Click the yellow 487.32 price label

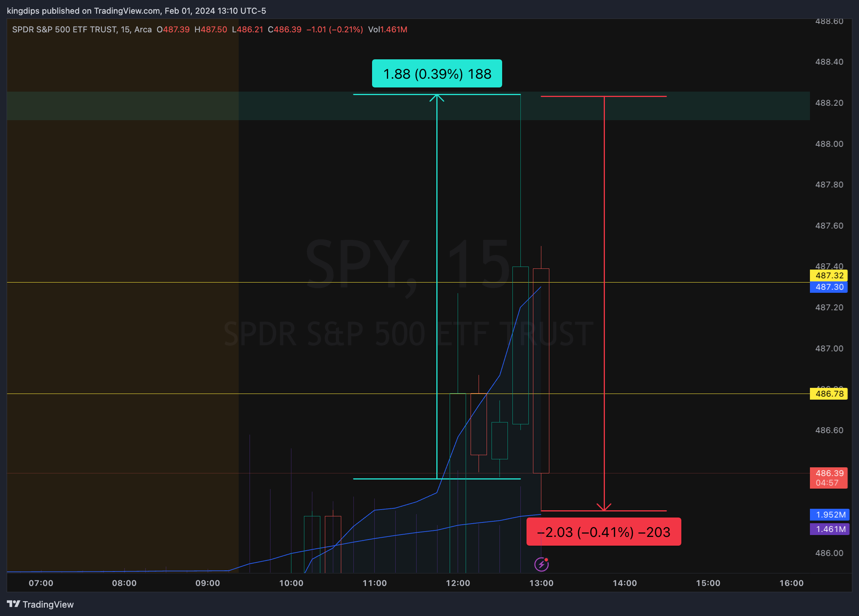pyautogui.click(x=829, y=275)
